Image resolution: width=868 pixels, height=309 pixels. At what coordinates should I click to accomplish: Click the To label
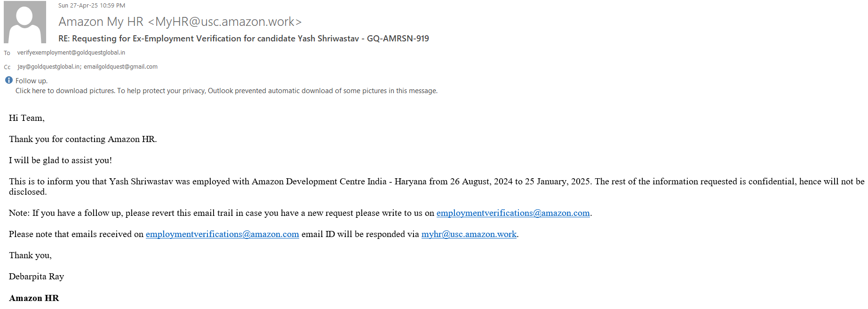point(7,53)
